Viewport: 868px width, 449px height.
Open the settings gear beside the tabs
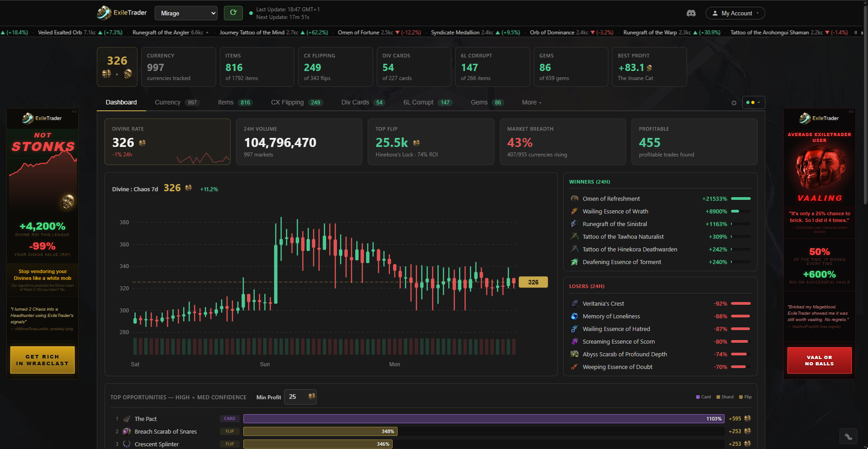click(x=734, y=103)
